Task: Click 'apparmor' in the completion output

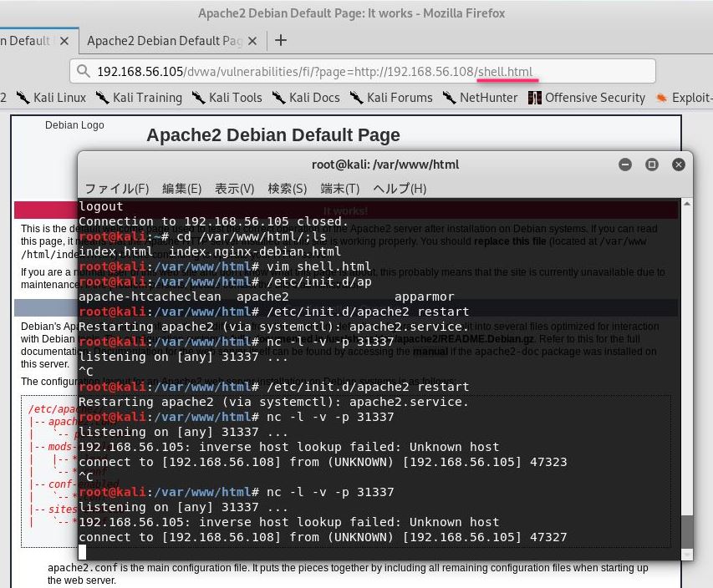Action: click(x=425, y=297)
